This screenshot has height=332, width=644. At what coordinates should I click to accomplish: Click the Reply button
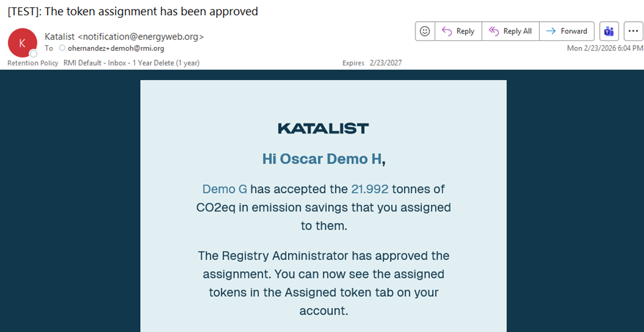coord(458,31)
